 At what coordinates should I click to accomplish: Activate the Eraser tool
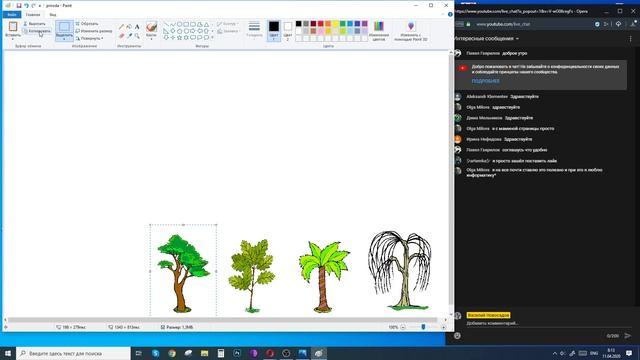pyautogui.click(x=121, y=36)
